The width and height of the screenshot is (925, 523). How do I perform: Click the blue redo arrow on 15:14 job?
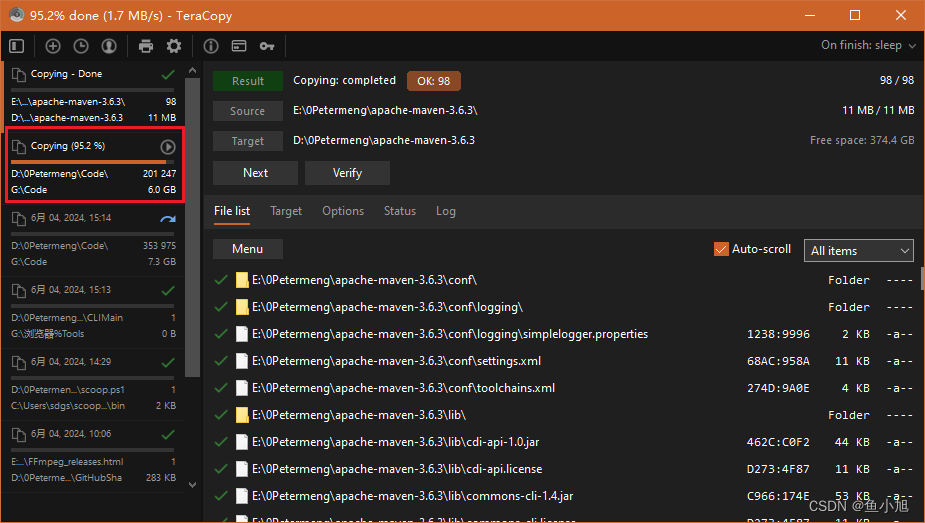[x=168, y=219]
